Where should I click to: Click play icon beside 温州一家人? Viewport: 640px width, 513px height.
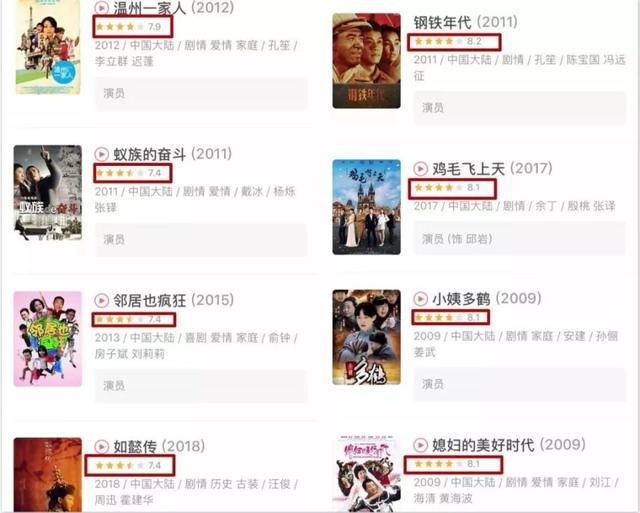pos(101,7)
